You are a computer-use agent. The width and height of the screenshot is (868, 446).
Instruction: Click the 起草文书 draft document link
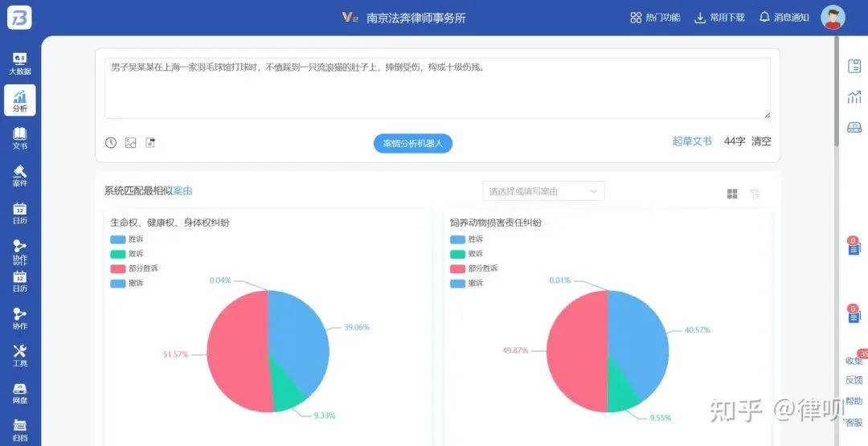pyautogui.click(x=692, y=141)
